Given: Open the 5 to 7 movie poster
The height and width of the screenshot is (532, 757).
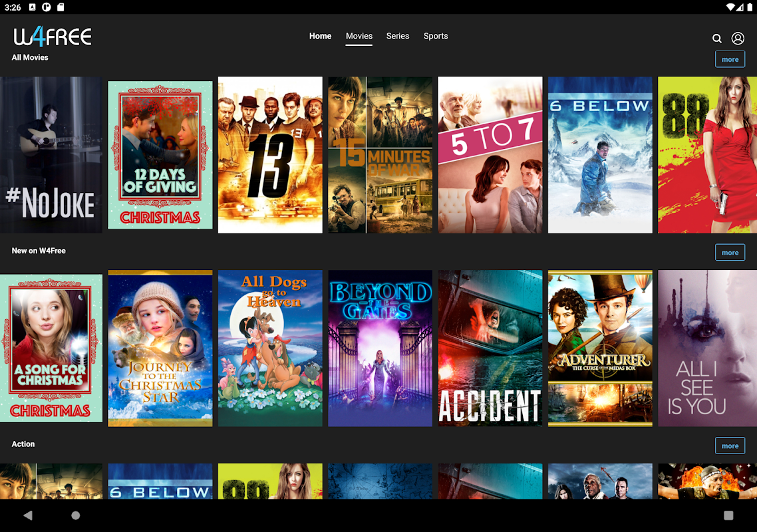Looking at the screenshot, I should (x=490, y=155).
